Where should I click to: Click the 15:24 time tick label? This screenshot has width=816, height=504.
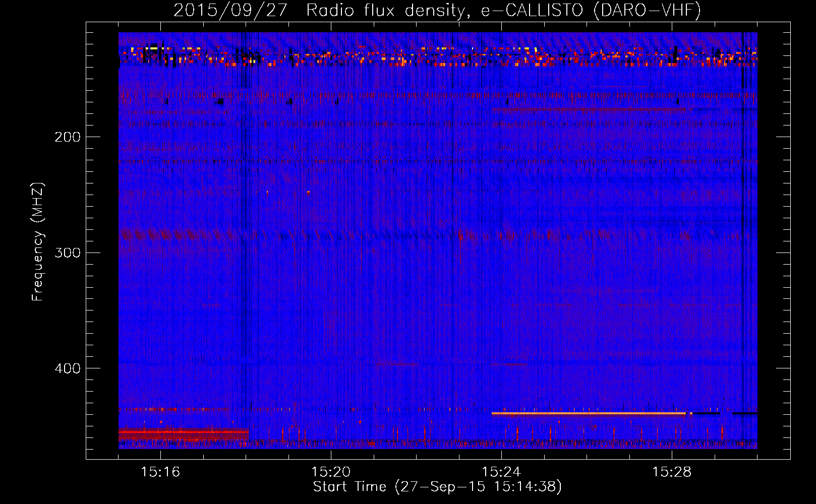click(501, 472)
